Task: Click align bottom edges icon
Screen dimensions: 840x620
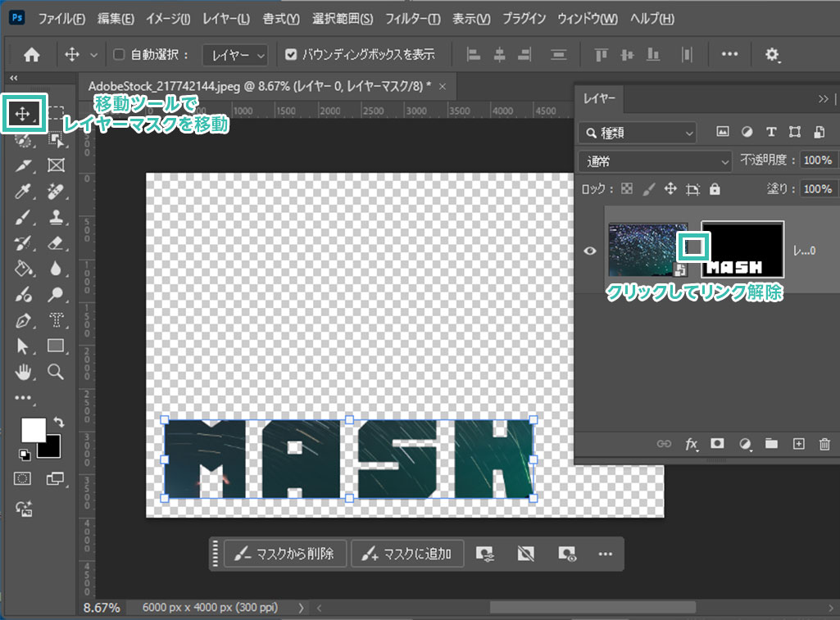Action: coord(653,54)
